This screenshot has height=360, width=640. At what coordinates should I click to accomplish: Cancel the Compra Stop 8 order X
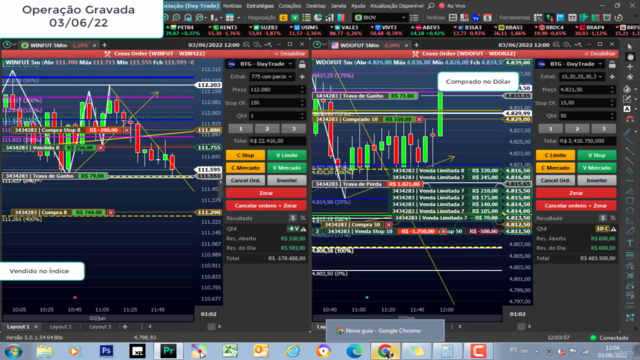(127, 130)
